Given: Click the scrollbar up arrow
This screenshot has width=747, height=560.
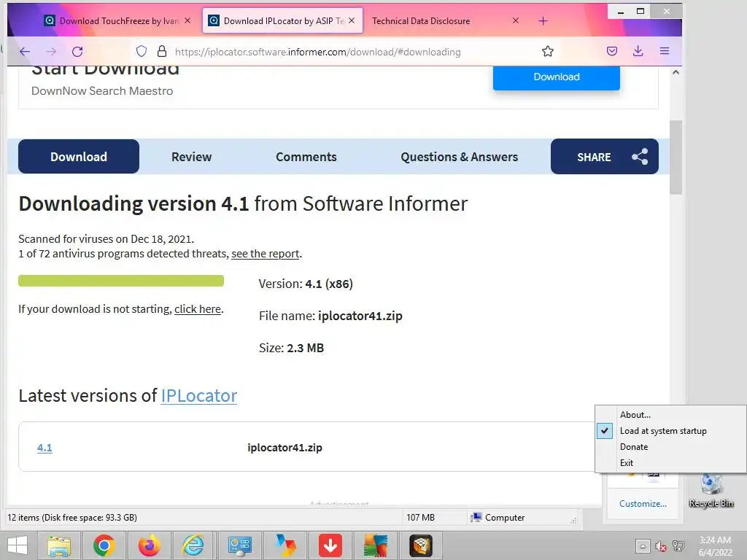Looking at the screenshot, I should coord(676,72).
